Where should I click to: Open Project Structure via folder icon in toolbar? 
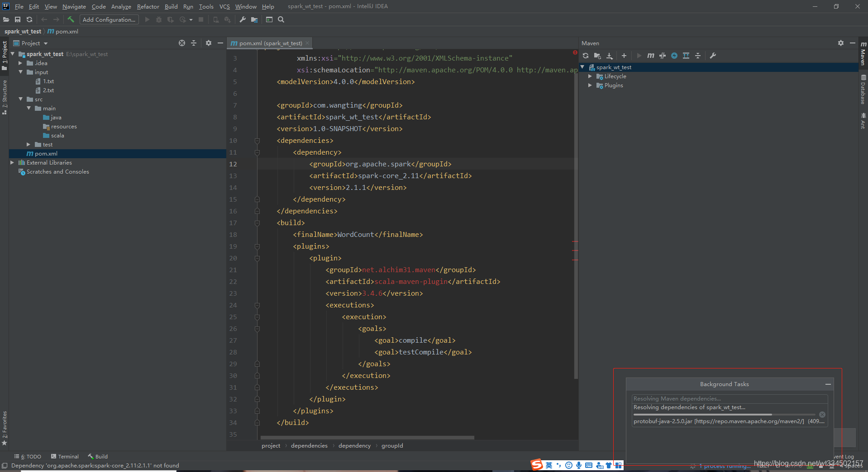254,19
